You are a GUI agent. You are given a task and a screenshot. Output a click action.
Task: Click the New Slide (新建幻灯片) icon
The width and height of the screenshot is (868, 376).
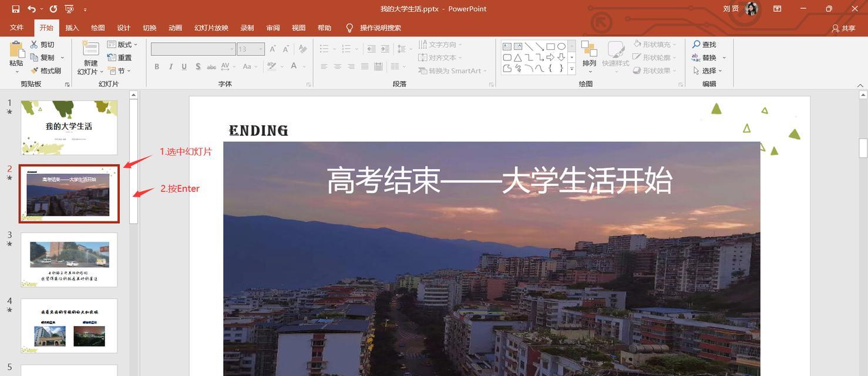pyautogui.click(x=90, y=49)
